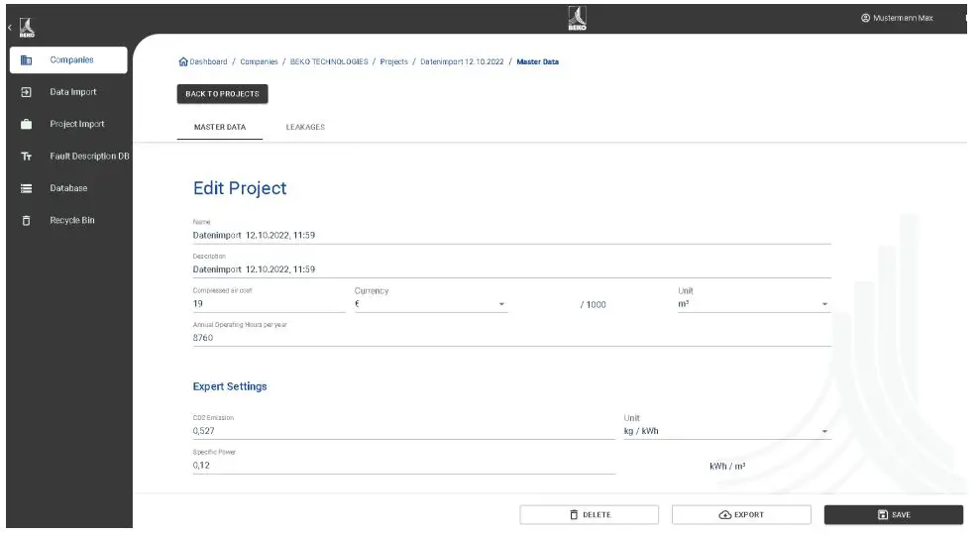Click the Project Import briefcase icon
The height and width of the screenshot is (536, 980).
click(x=26, y=124)
